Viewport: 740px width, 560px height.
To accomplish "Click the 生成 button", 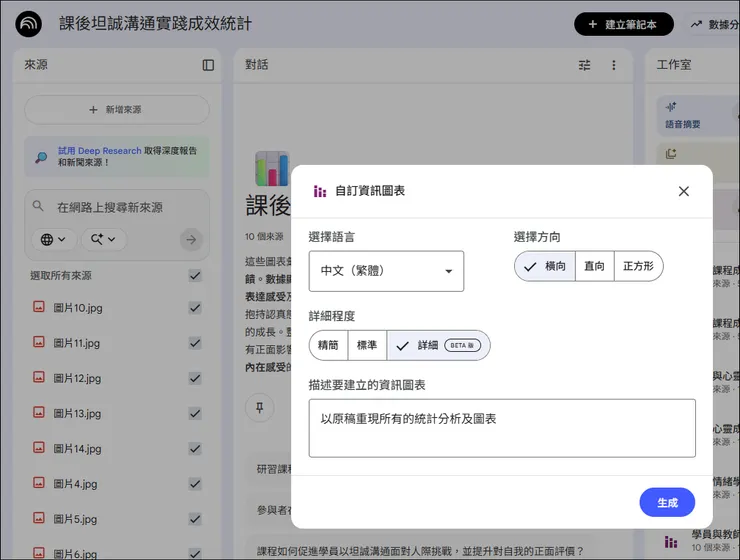I will (667, 502).
